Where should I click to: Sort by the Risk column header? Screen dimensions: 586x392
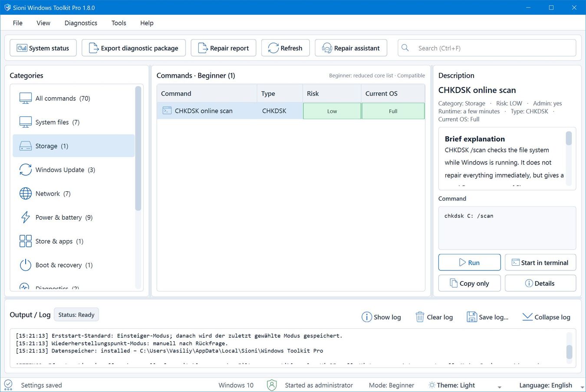click(332, 93)
